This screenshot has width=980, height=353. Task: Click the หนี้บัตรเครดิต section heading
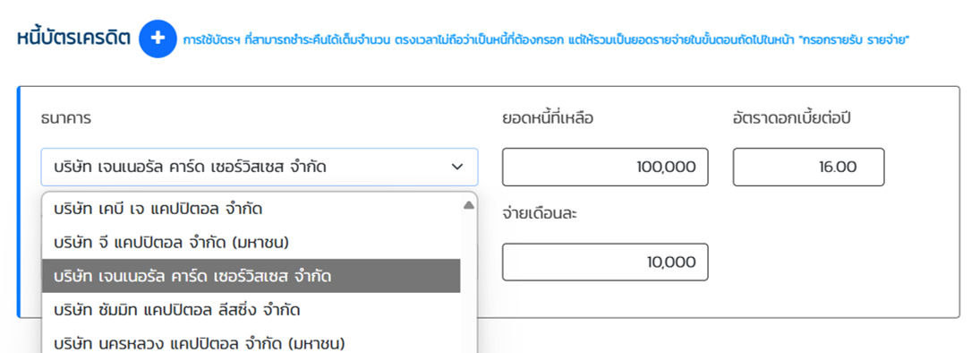click(73, 39)
